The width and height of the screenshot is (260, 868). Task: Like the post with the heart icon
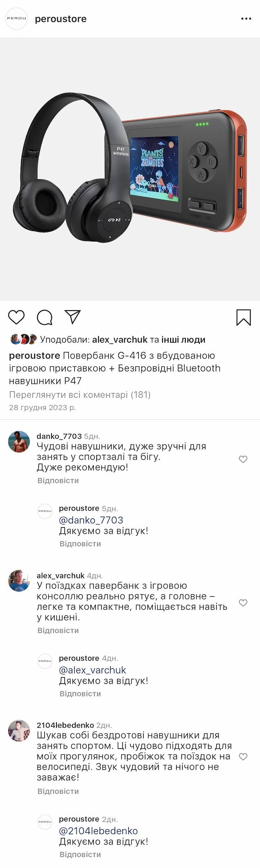click(17, 317)
